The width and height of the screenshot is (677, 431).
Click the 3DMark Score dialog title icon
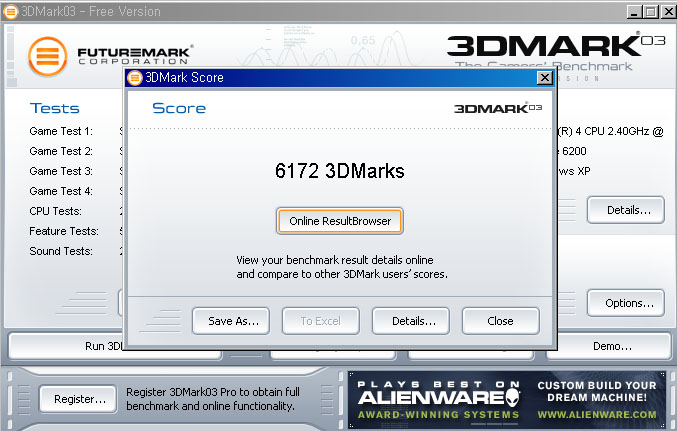pyautogui.click(x=135, y=78)
